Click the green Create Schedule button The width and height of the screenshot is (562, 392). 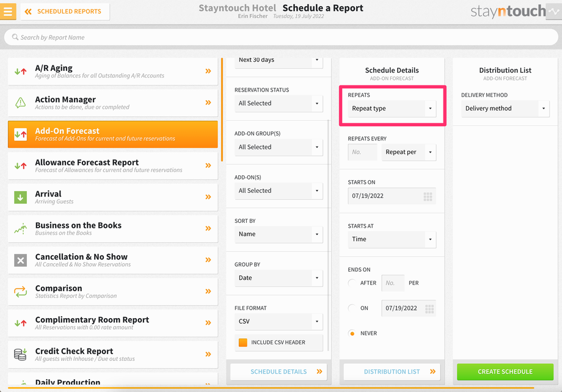tap(505, 372)
